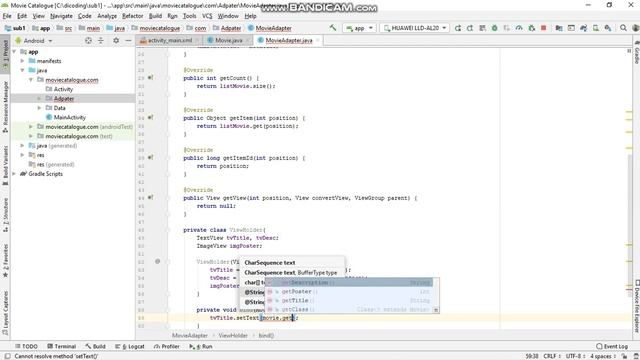This screenshot has width=640, height=360.
Task: Expand the Adapter package
Action: (39, 98)
